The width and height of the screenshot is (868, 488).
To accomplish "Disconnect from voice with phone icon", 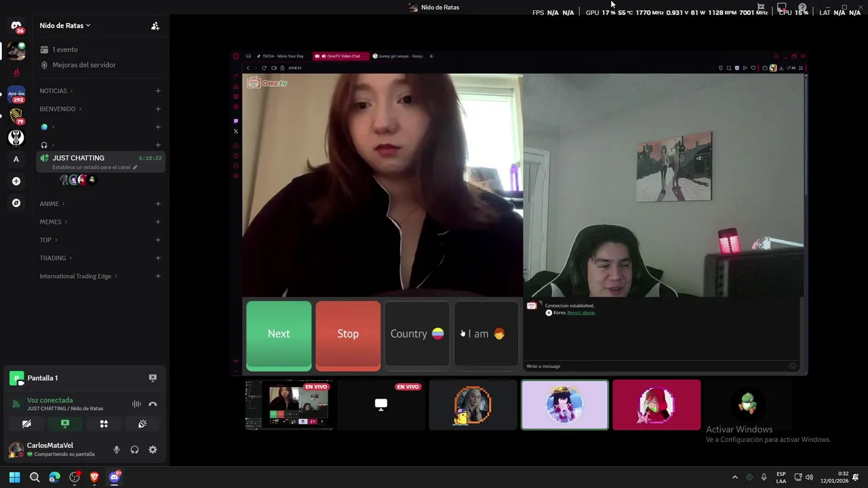I will (x=153, y=404).
